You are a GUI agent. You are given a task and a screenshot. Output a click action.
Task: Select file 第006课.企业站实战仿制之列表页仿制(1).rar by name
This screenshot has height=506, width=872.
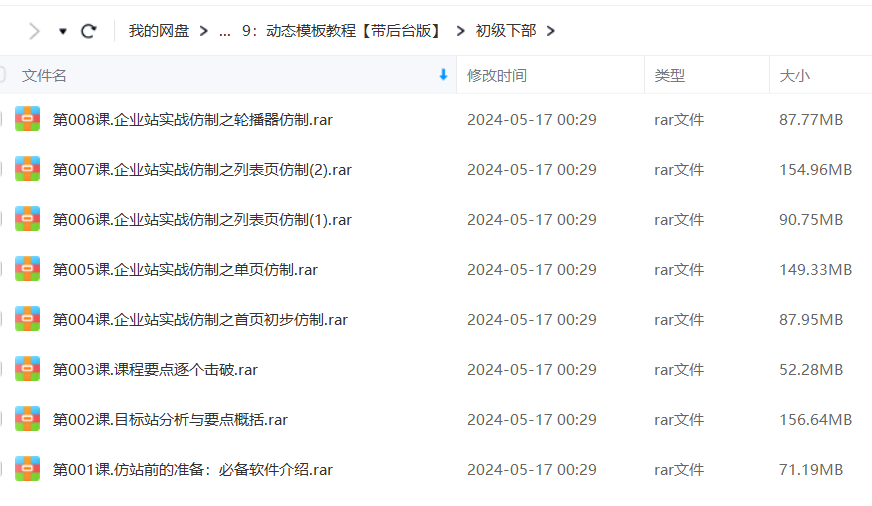click(202, 220)
